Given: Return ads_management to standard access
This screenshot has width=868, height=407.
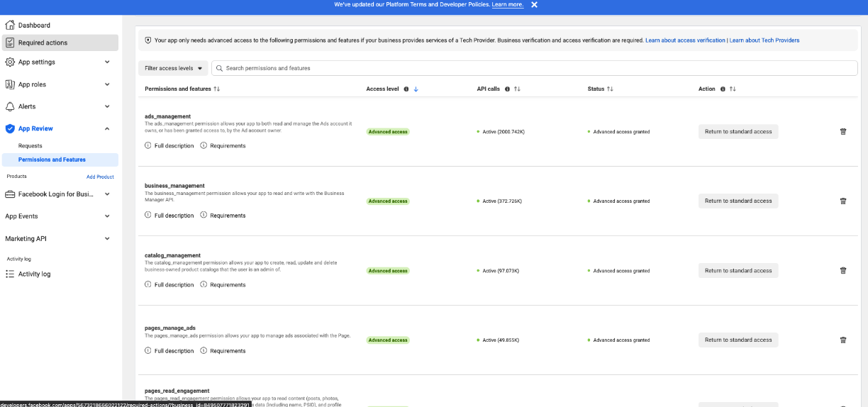Looking at the screenshot, I should pyautogui.click(x=738, y=132).
